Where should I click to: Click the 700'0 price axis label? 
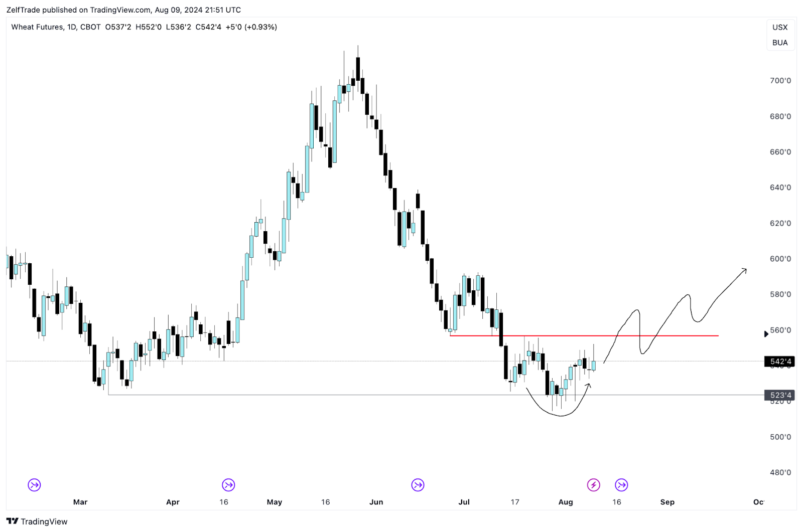(780, 81)
